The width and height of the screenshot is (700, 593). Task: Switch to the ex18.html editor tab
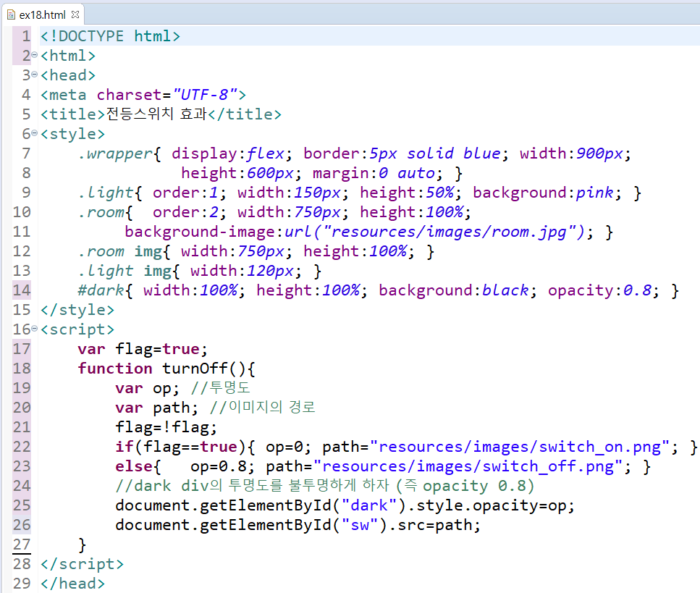click(43, 14)
